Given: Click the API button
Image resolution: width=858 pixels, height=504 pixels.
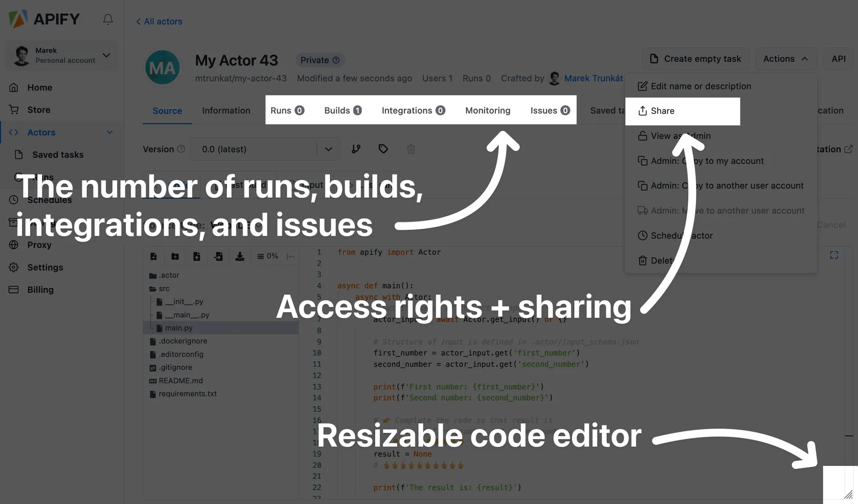Looking at the screenshot, I should click(x=838, y=59).
